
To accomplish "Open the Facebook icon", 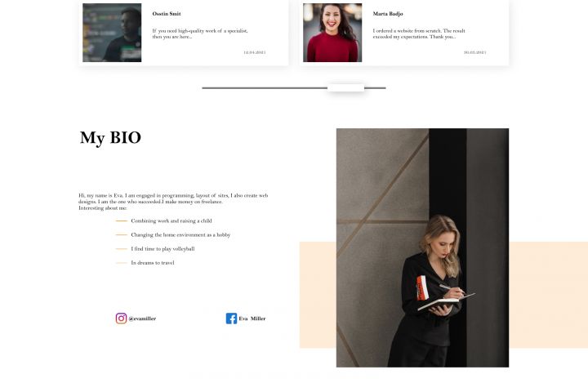I will click(x=231, y=318).
